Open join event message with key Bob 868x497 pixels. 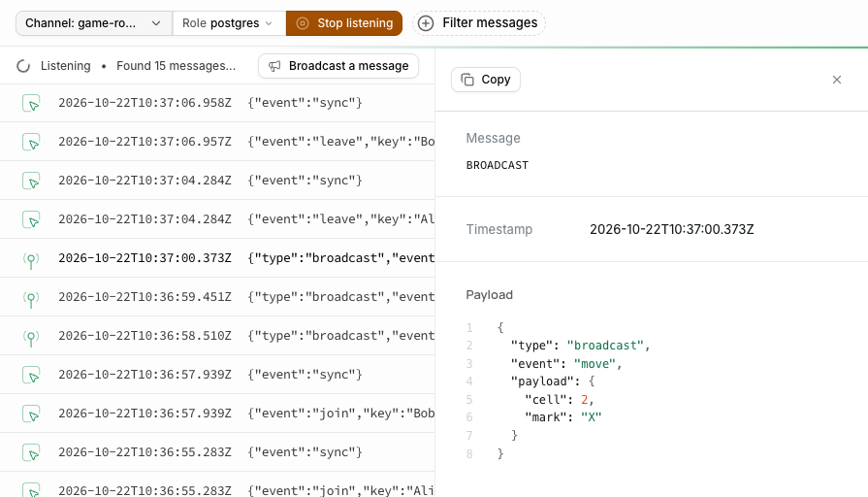tap(217, 414)
